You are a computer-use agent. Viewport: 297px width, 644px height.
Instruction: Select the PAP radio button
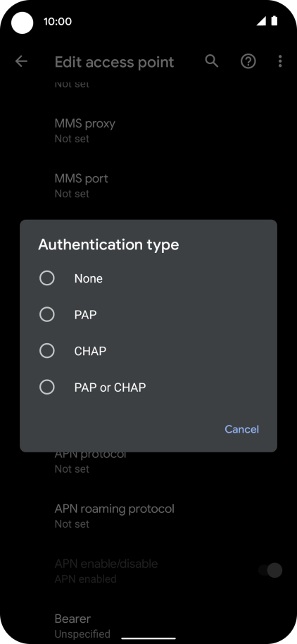pos(46,315)
